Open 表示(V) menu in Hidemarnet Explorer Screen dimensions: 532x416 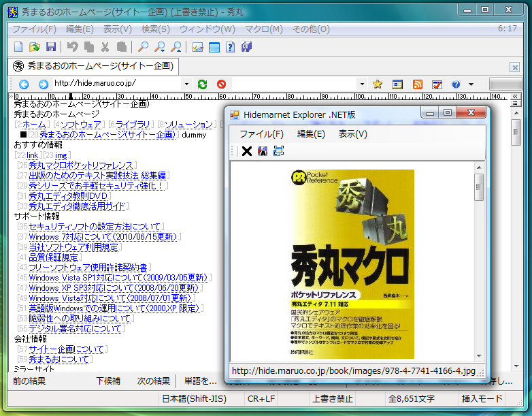pyautogui.click(x=352, y=134)
